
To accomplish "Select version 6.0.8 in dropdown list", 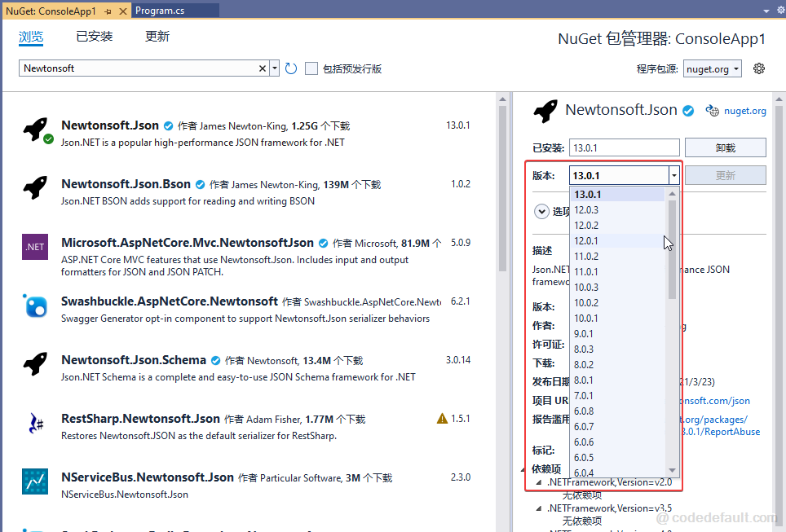I will [617, 411].
